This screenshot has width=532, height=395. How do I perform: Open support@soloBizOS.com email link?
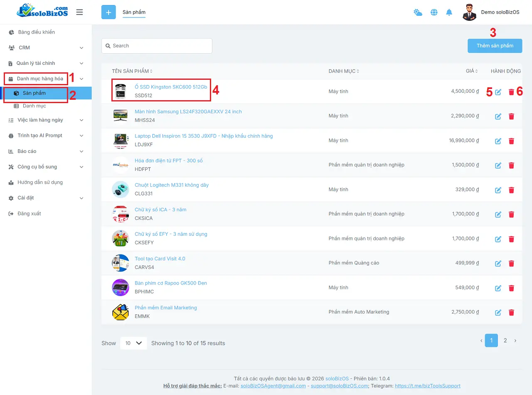(x=340, y=386)
